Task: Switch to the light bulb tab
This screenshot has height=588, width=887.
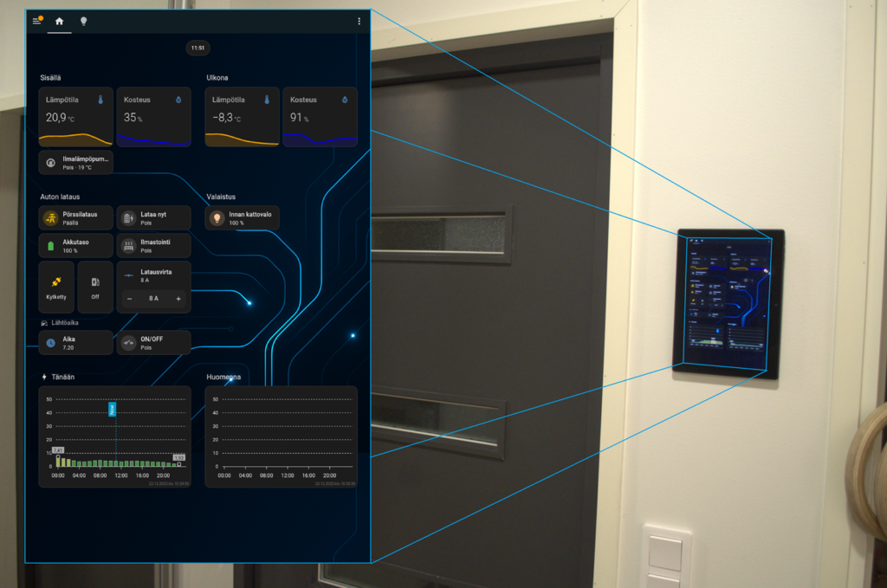Action: pos(84,21)
